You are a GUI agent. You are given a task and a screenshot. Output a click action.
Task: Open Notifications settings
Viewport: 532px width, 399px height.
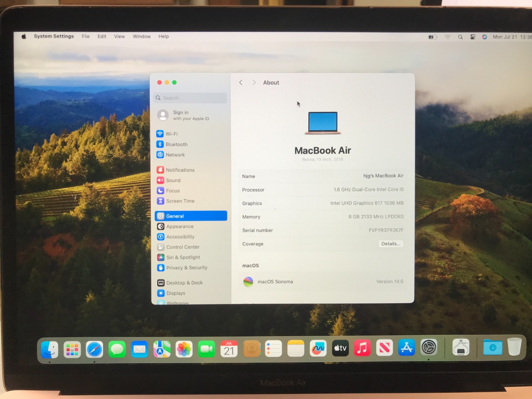click(x=180, y=170)
